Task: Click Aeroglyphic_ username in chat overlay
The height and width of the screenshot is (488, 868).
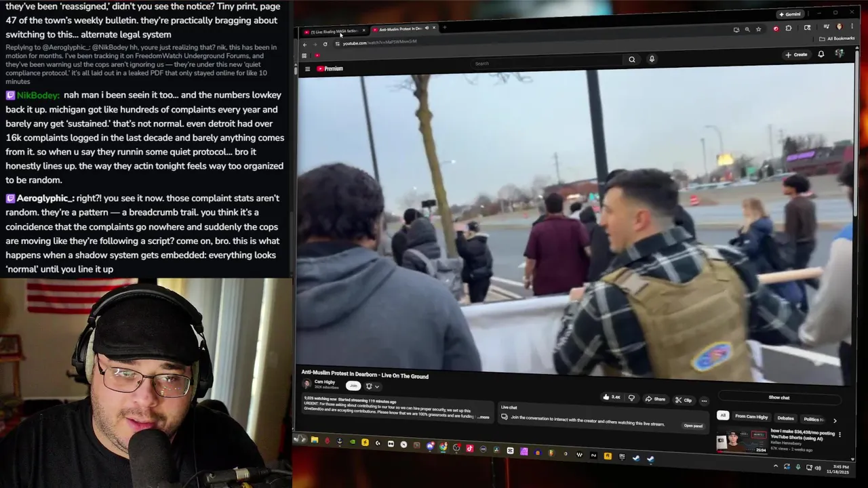Action: click(45, 199)
